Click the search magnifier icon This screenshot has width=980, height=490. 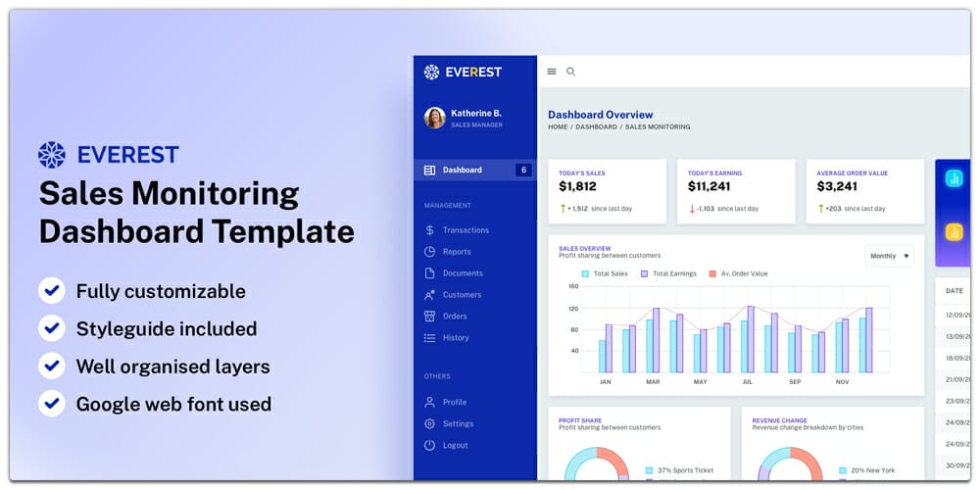point(570,72)
